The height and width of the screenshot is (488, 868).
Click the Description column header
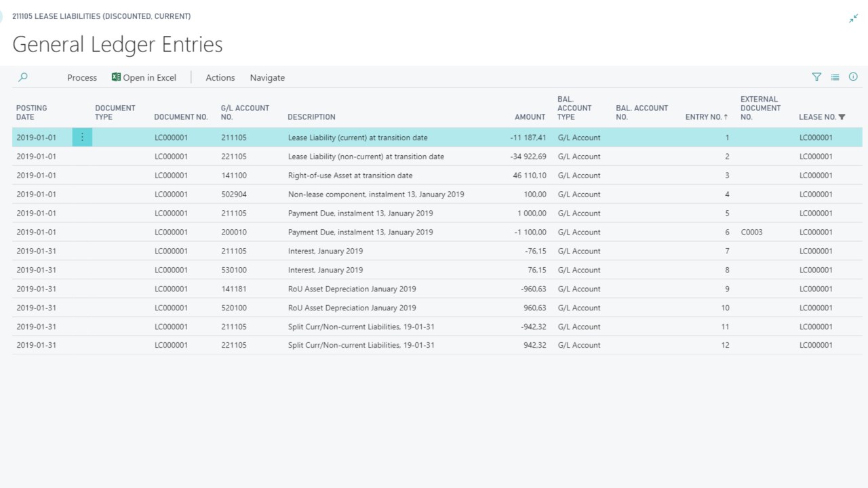pos(311,117)
